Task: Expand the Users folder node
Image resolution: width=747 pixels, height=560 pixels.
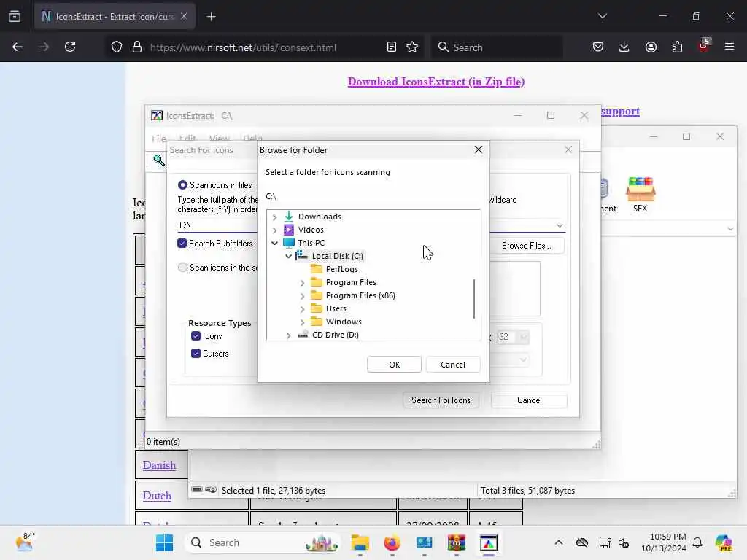Action: (x=303, y=309)
